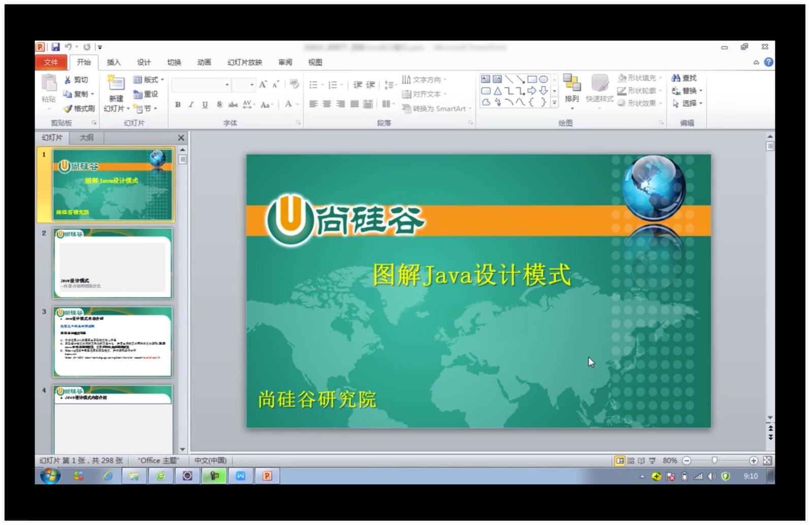Click the Paste clipboard icon
Image resolution: width=812 pixels, height=525 pixels.
(x=49, y=83)
